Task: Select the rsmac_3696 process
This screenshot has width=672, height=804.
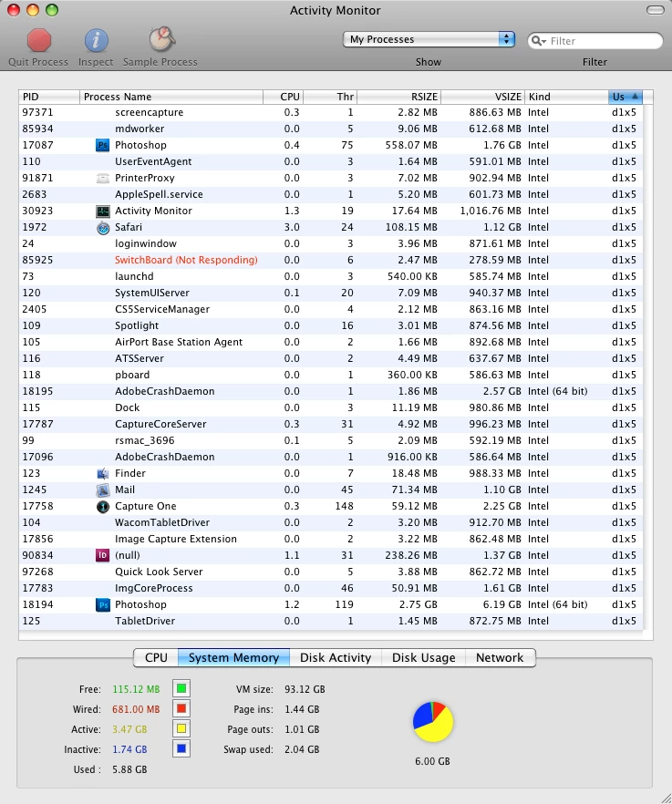Action: 331,440
